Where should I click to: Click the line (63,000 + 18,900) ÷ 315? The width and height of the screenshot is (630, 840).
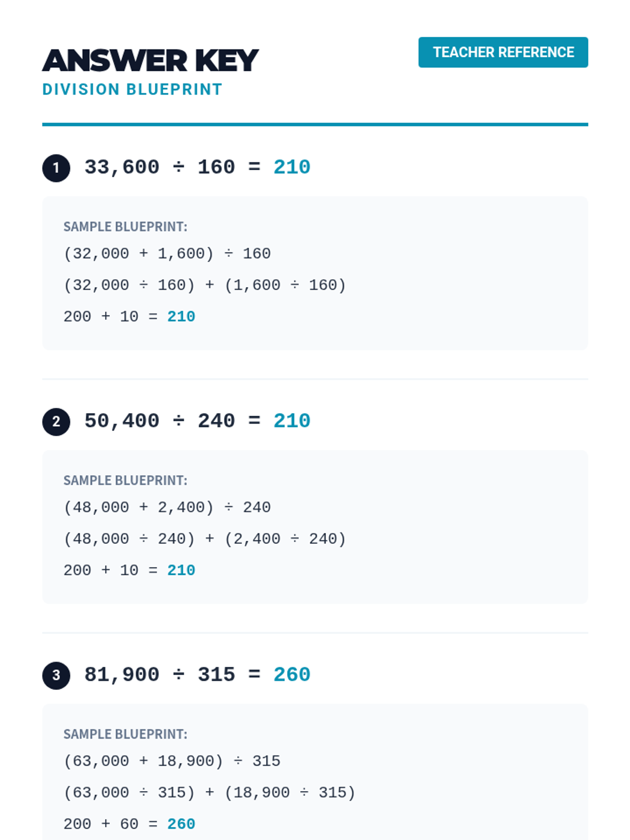pos(172,761)
